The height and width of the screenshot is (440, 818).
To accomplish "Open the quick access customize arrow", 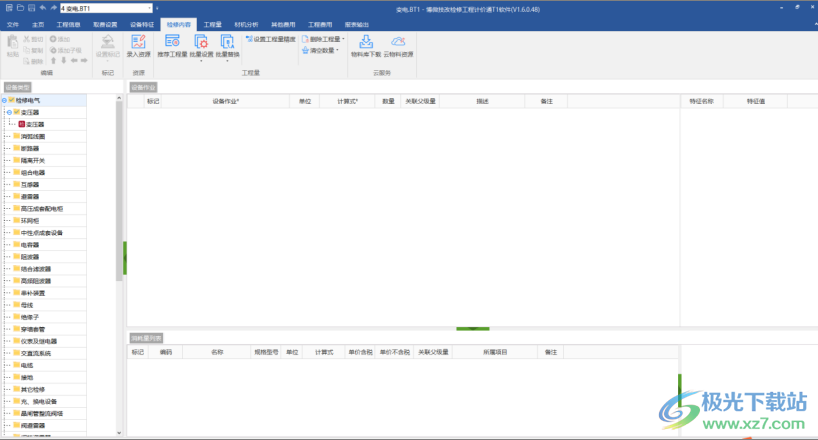I will coord(157,8).
